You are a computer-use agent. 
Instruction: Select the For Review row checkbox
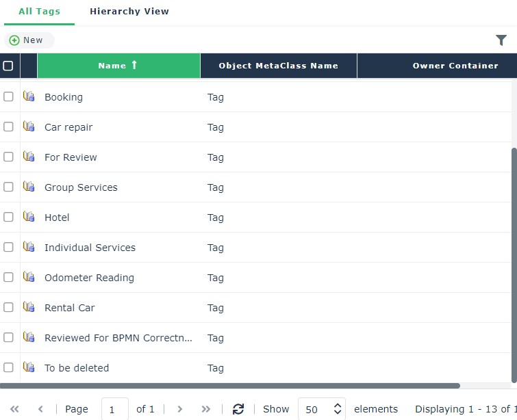click(x=9, y=157)
